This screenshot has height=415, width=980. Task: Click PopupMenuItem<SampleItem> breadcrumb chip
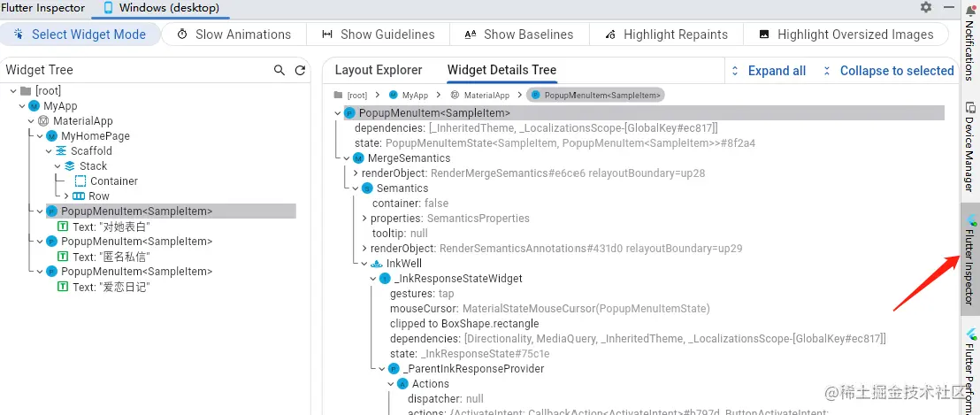point(596,95)
